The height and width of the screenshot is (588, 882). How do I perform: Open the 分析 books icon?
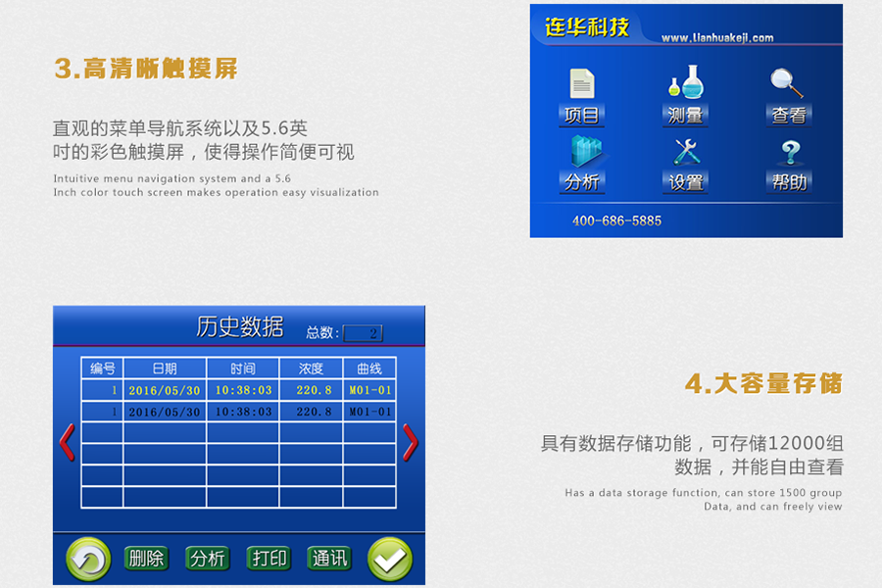point(586,151)
